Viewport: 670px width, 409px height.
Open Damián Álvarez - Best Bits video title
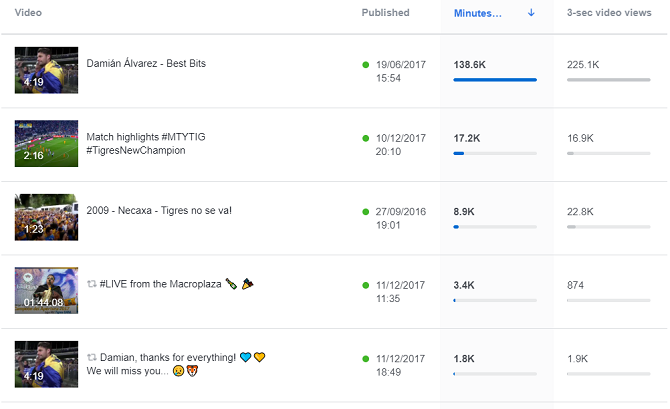pos(146,64)
